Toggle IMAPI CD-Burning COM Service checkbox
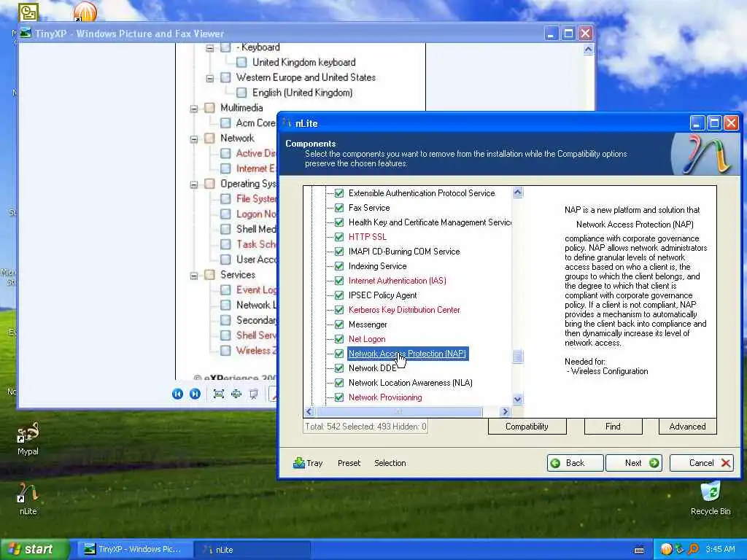 [339, 252]
